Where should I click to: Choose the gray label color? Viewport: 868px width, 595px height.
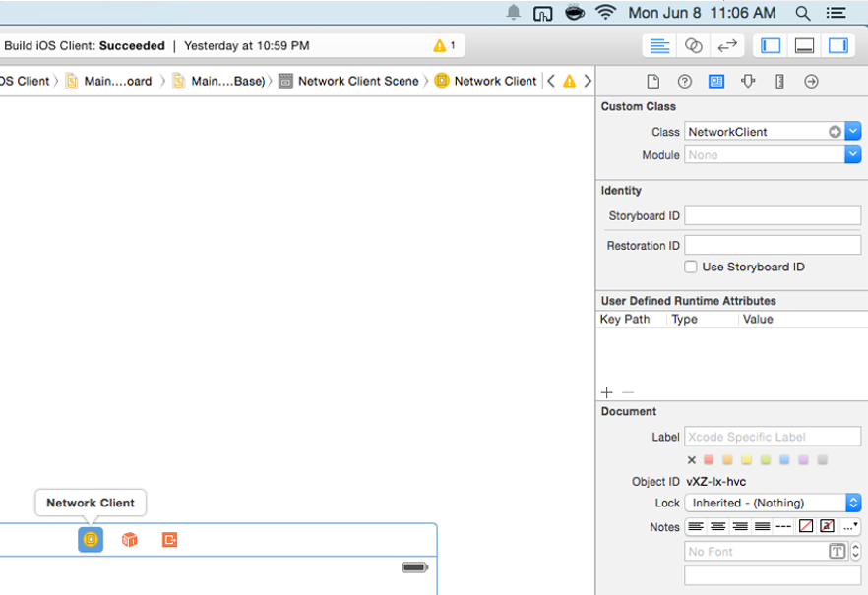tap(823, 459)
